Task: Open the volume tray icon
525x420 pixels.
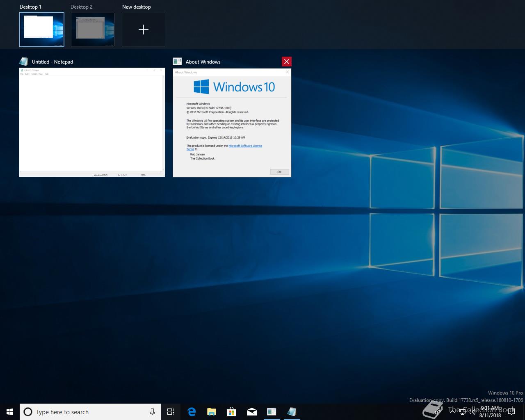Action: pos(472,412)
